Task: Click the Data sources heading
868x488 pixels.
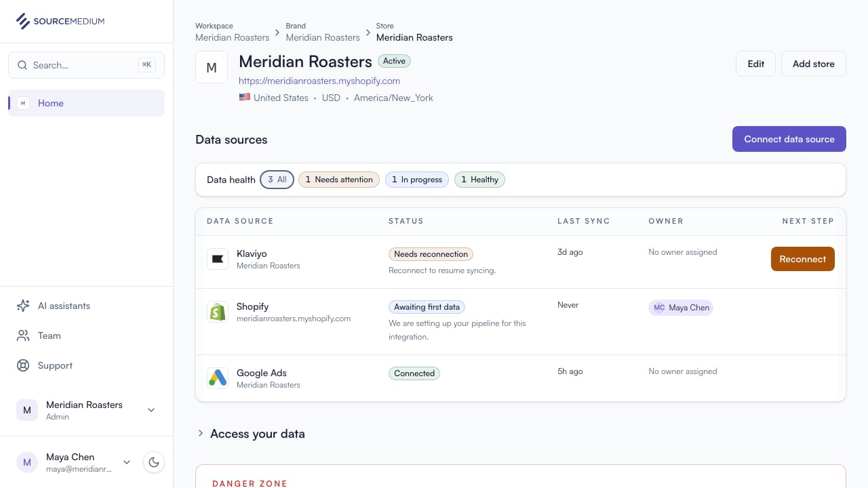Action: 231,140
